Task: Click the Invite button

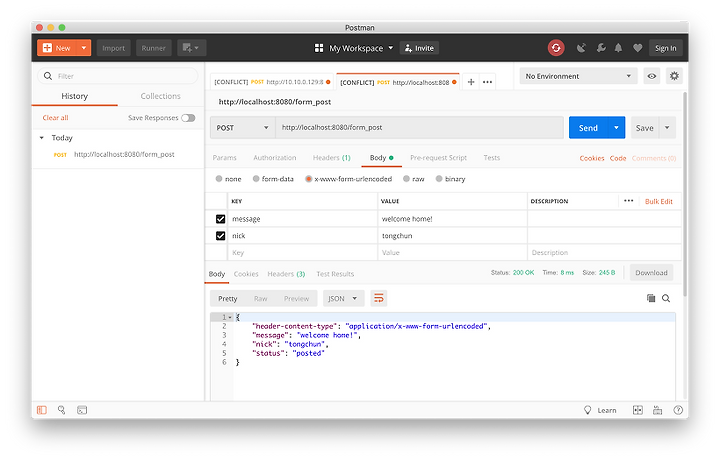Action: pyautogui.click(x=419, y=48)
